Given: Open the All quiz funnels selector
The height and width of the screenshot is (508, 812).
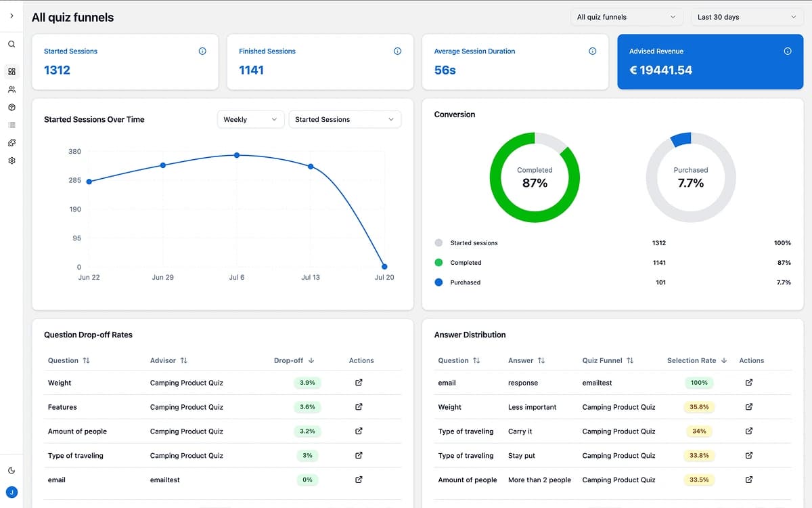Looking at the screenshot, I should [x=626, y=16].
